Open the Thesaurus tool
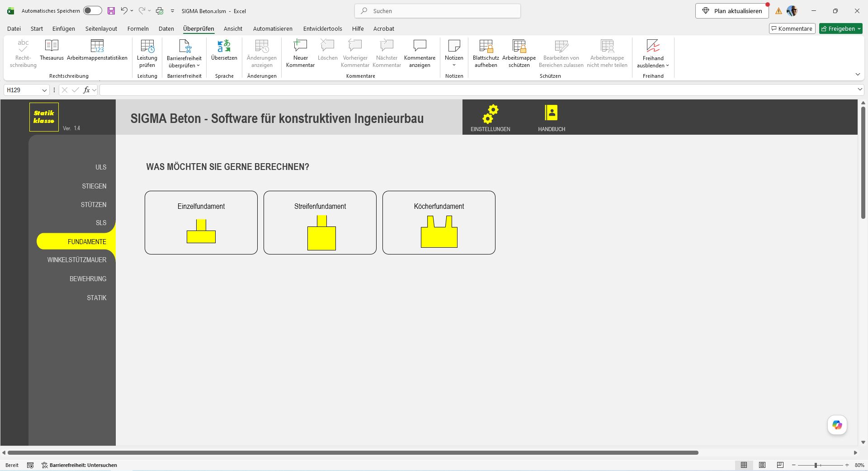The image size is (868, 471). click(x=52, y=50)
